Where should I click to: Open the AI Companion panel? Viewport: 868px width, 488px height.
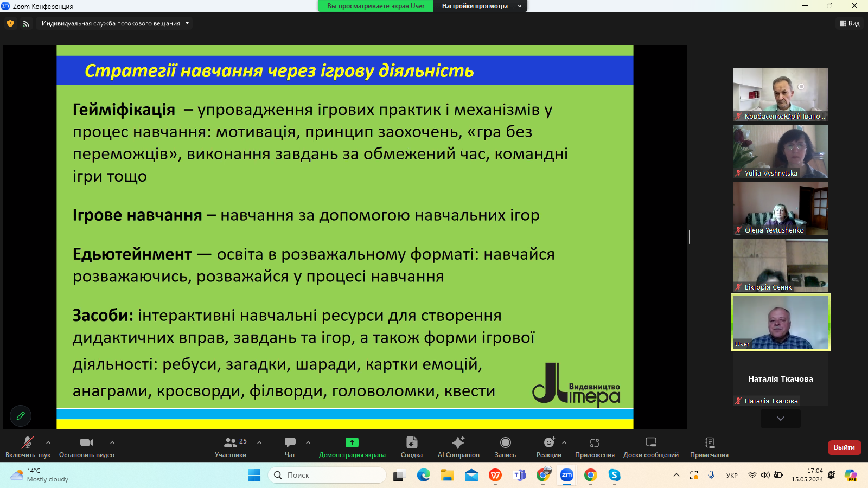[458, 447]
